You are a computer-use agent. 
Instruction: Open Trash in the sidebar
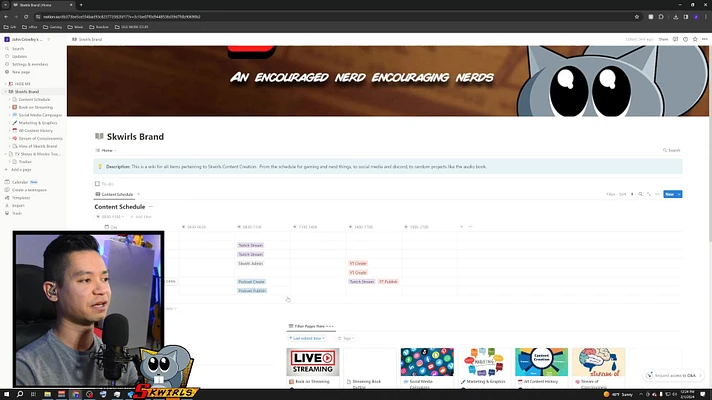tap(17, 213)
